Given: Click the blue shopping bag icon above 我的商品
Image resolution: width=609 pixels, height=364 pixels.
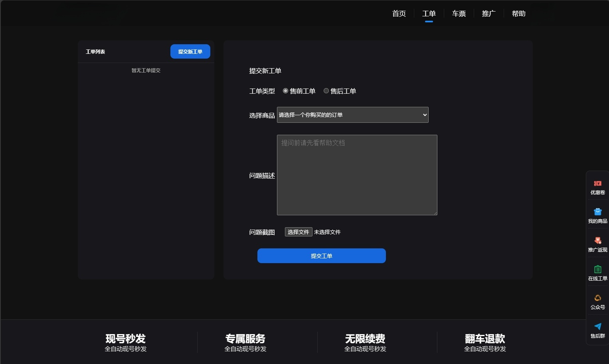Looking at the screenshot, I should (x=597, y=212).
